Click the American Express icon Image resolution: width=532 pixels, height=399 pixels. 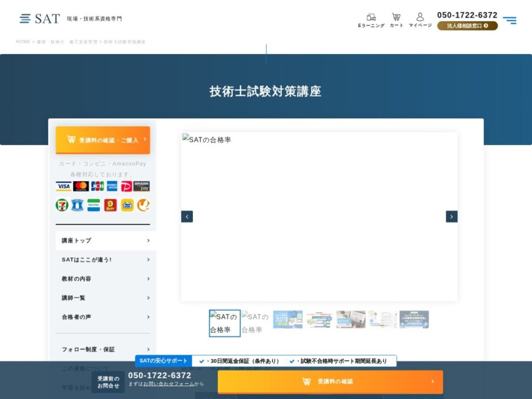[112, 187]
